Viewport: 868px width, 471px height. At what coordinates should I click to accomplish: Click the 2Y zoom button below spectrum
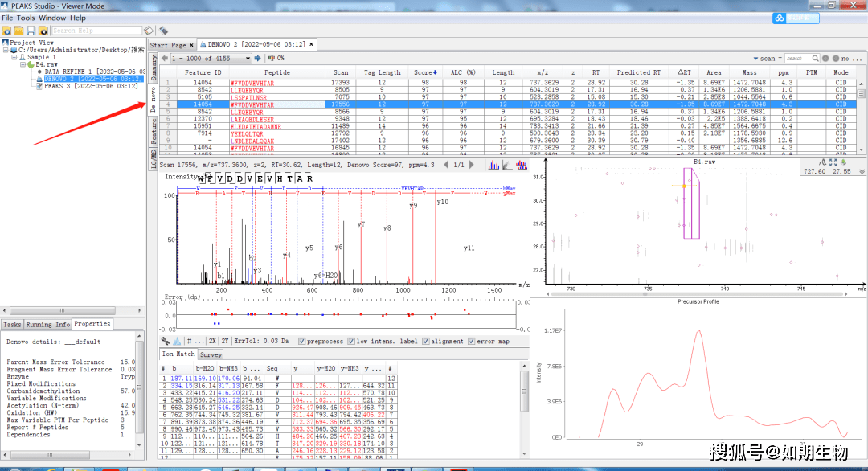225,341
